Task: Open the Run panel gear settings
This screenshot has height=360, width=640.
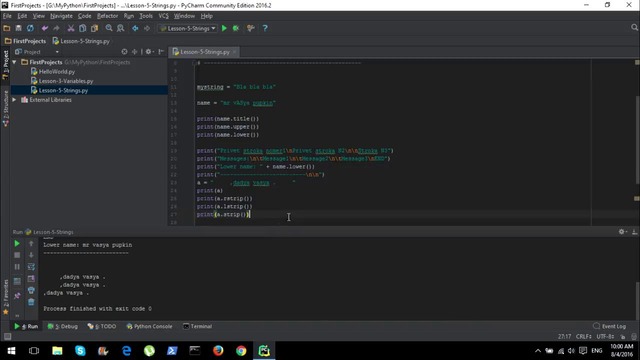Action: [x=622, y=231]
